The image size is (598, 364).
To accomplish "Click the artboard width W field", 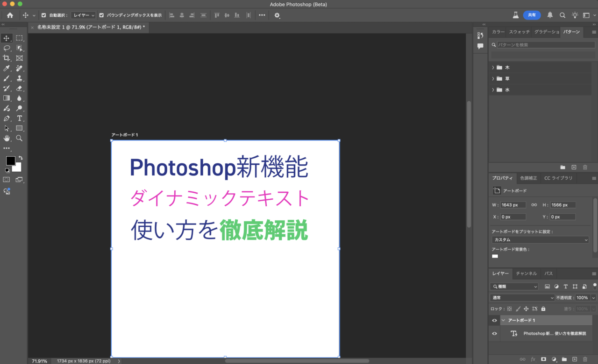I will pyautogui.click(x=513, y=205).
